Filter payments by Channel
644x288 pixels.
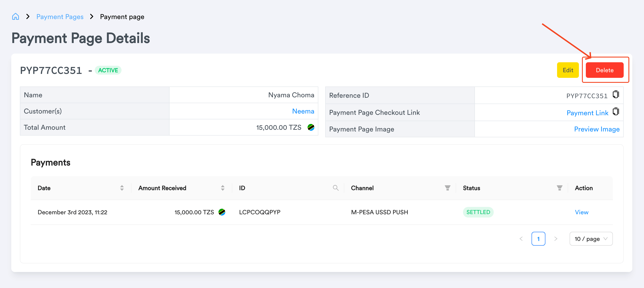click(x=447, y=188)
